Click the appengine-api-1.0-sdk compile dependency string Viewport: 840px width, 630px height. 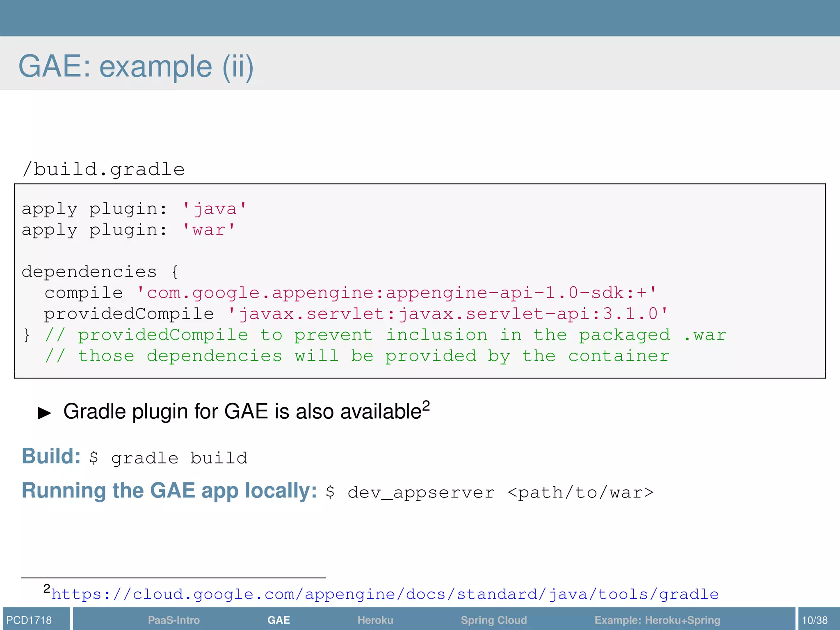coord(397,293)
